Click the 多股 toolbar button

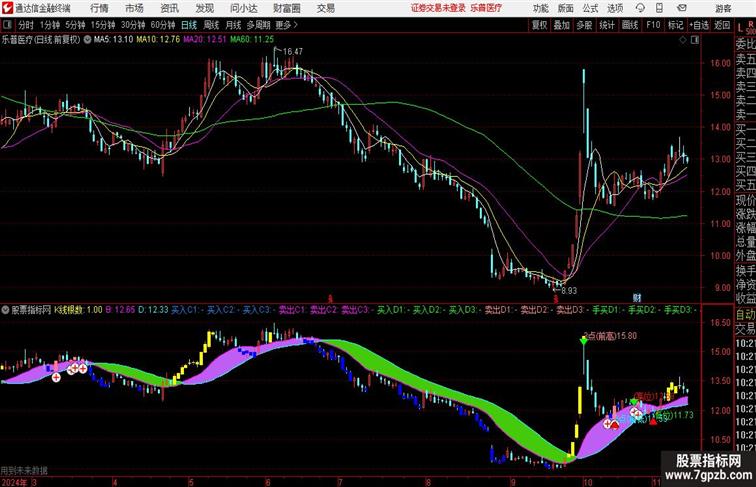584,25
